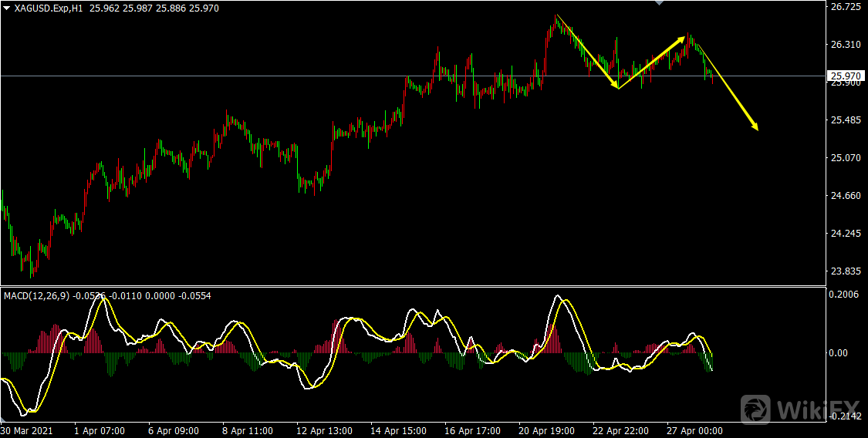Viewport: 868px width, 438px height.
Task: Click the 12 Apr 13:00 time label
Action: pos(324,431)
